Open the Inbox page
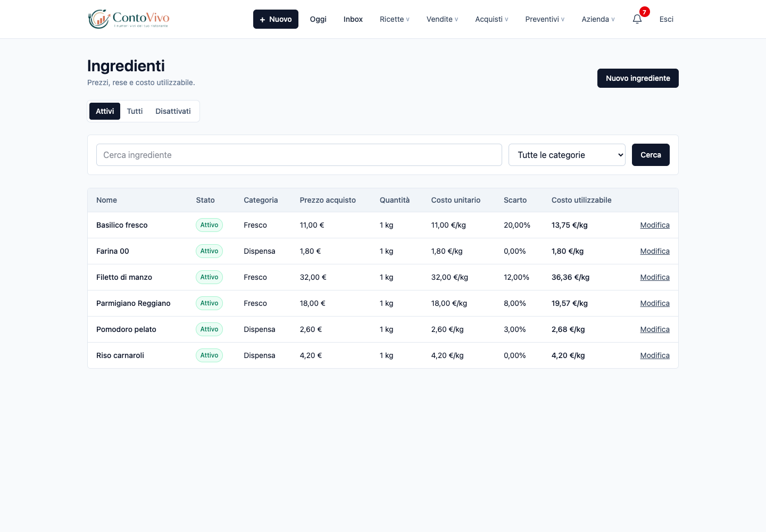 (353, 19)
